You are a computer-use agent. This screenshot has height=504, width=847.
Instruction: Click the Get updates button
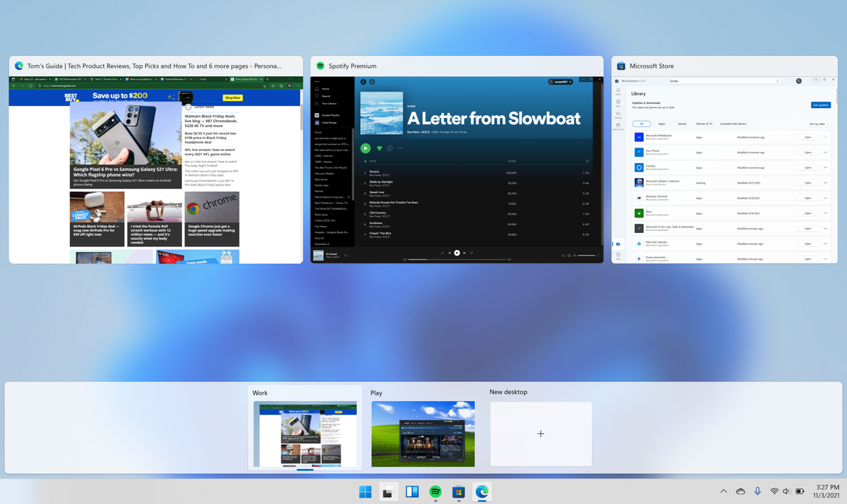click(x=821, y=105)
